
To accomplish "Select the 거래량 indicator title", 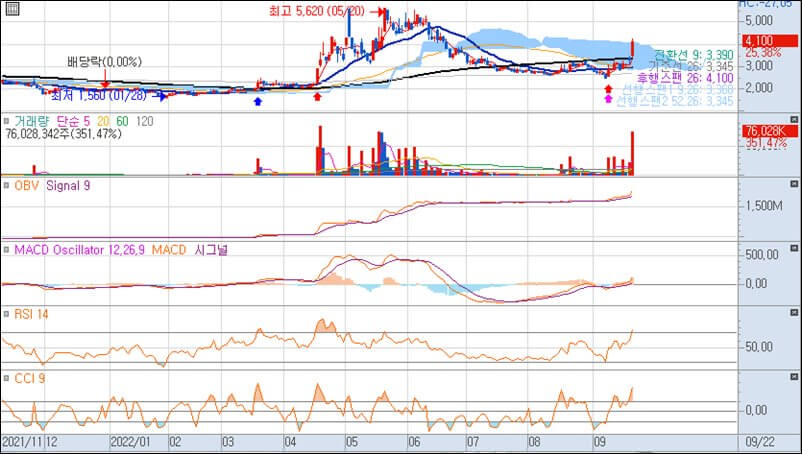I will 32,121.
